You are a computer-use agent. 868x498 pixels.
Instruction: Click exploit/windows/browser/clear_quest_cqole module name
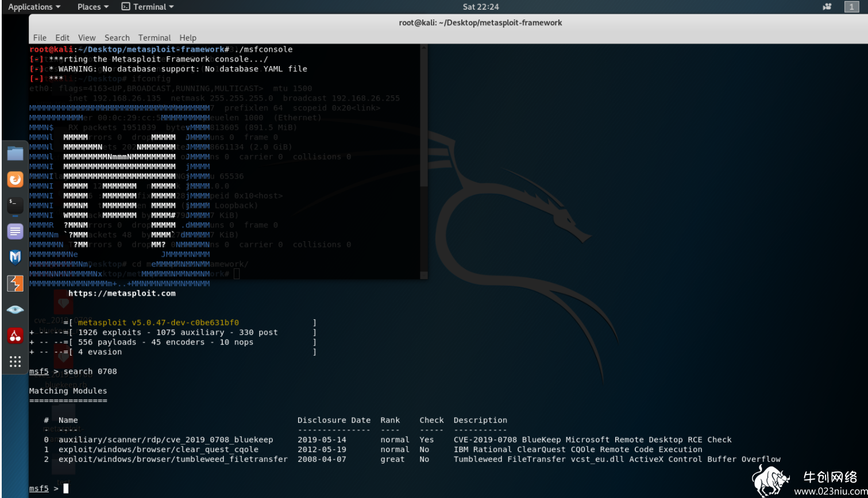[159, 449]
